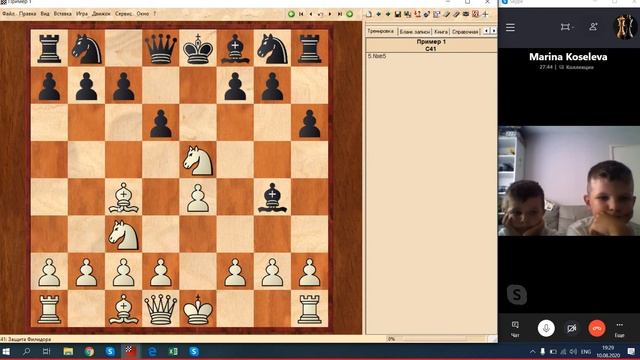
Task: Click the participants' video feed in Skype
Action: 569,181
